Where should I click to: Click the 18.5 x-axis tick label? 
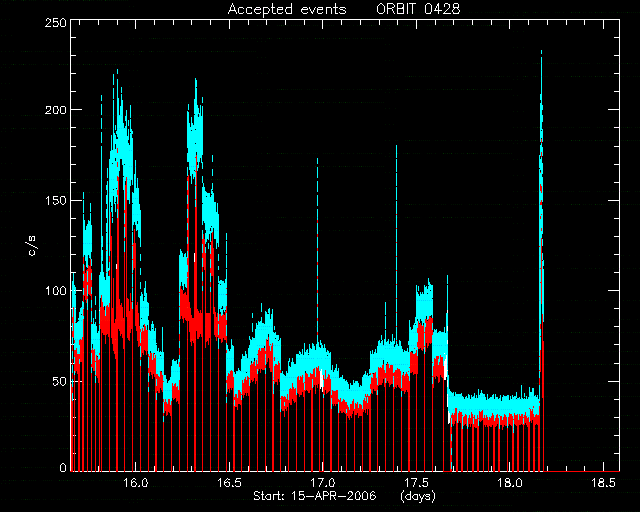point(603,483)
